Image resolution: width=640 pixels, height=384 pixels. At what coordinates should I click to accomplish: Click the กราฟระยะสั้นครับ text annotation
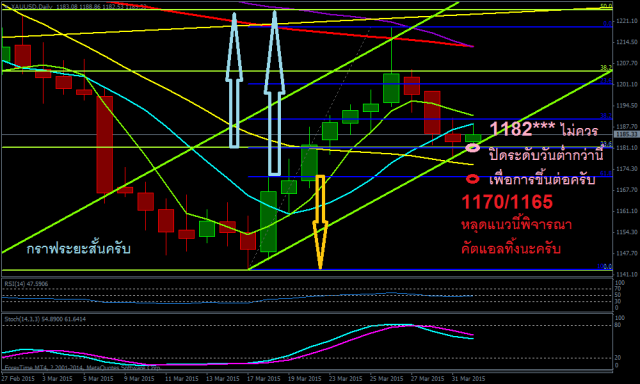78,248
